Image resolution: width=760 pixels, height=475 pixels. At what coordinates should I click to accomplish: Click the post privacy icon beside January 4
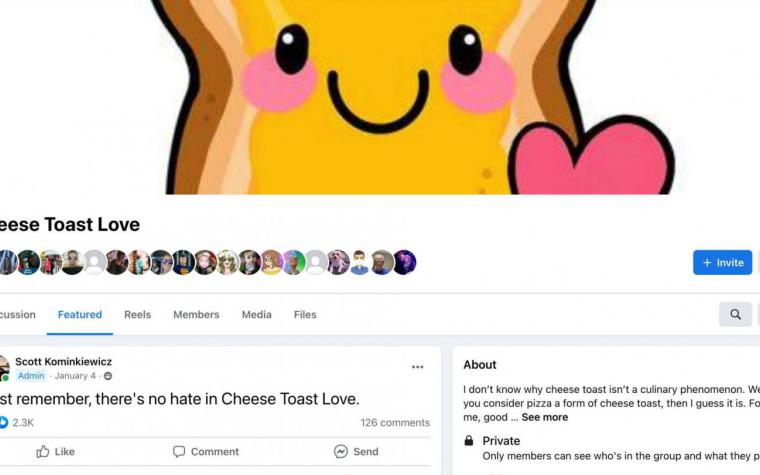click(x=108, y=376)
